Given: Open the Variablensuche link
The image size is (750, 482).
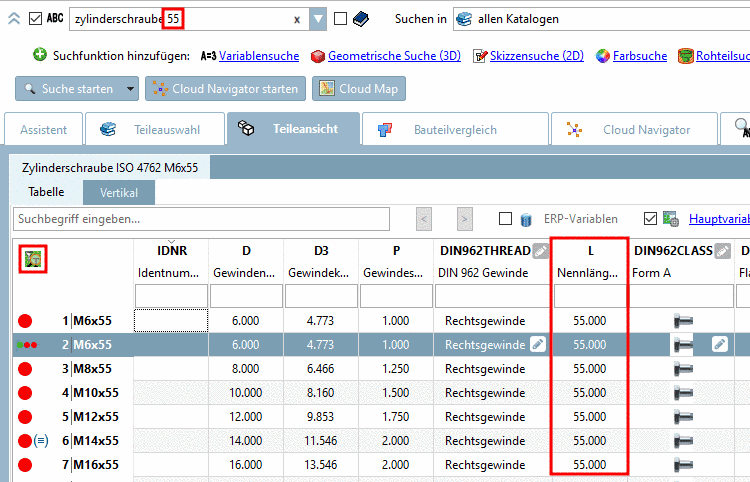Looking at the screenshot, I should click(259, 56).
